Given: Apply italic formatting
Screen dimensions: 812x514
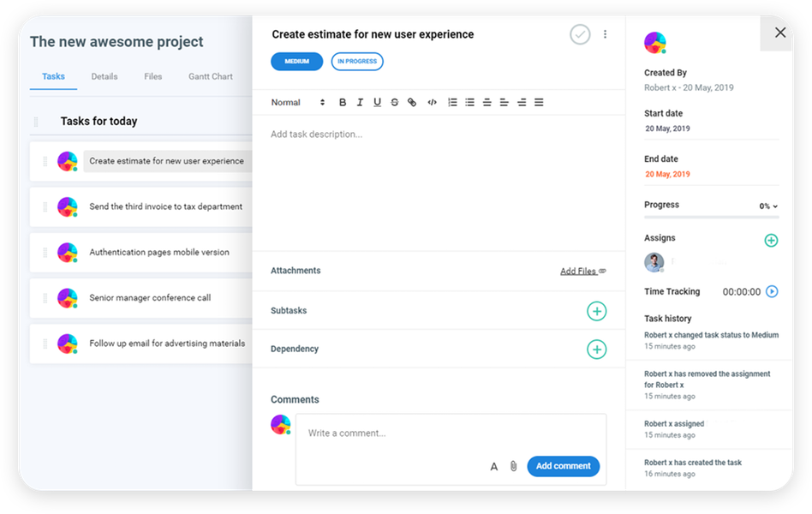Looking at the screenshot, I should (360, 102).
